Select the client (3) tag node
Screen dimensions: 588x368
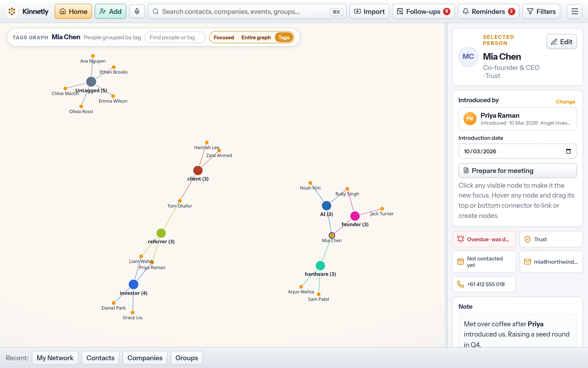(x=198, y=170)
